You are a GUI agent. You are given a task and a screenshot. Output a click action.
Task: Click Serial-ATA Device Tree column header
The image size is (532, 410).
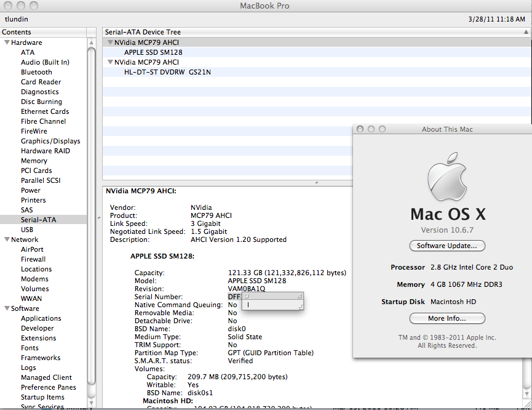[x=317, y=32]
